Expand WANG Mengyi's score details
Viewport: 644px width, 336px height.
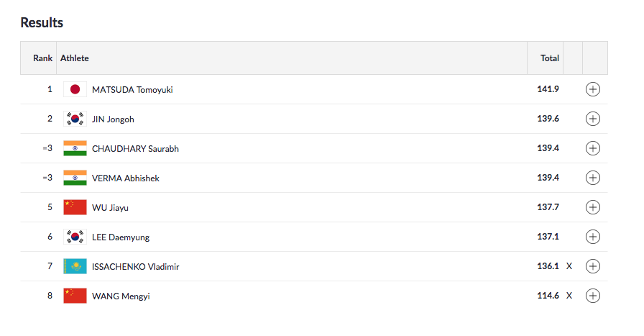[x=593, y=296]
